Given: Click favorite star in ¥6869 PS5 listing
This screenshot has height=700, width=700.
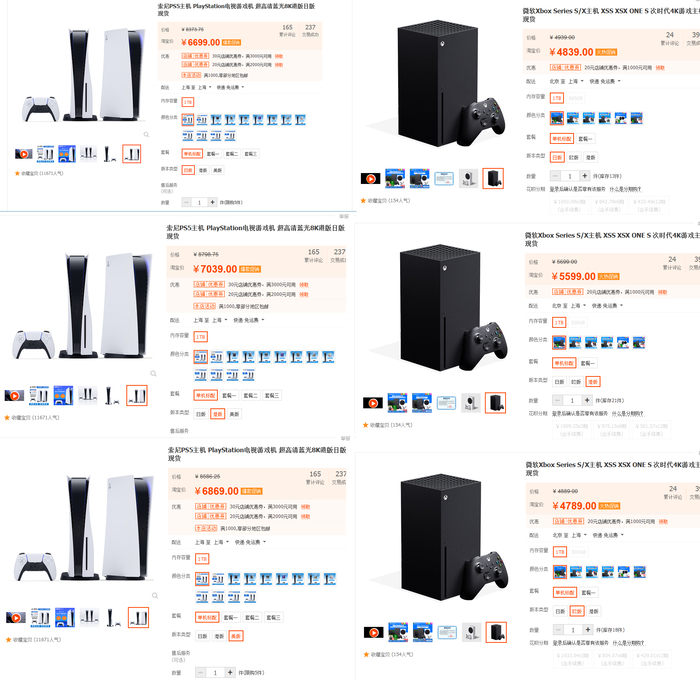Looking at the screenshot, I should [8, 640].
